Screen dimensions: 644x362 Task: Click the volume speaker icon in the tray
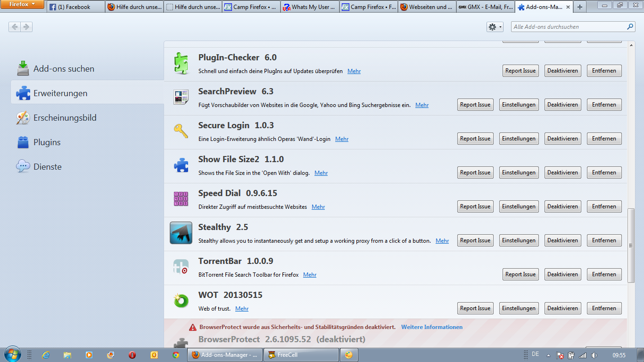click(594, 355)
